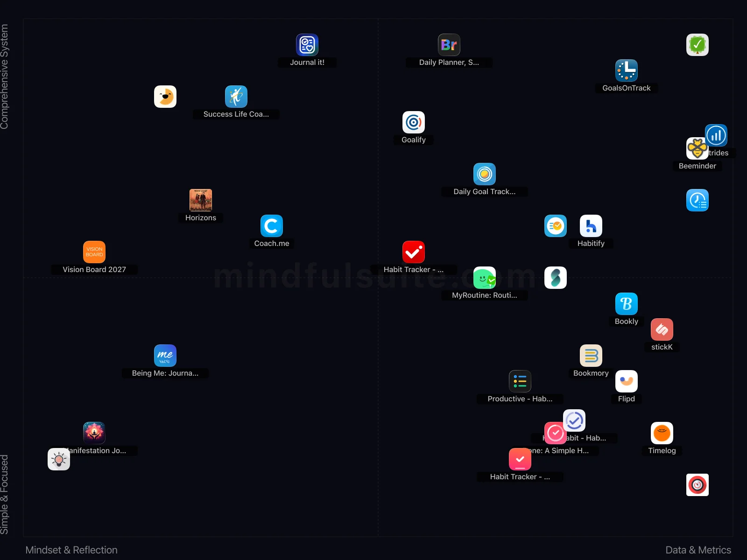Image resolution: width=747 pixels, height=560 pixels.
Task: Click the Data & Metrics axis label
Action: (698, 550)
